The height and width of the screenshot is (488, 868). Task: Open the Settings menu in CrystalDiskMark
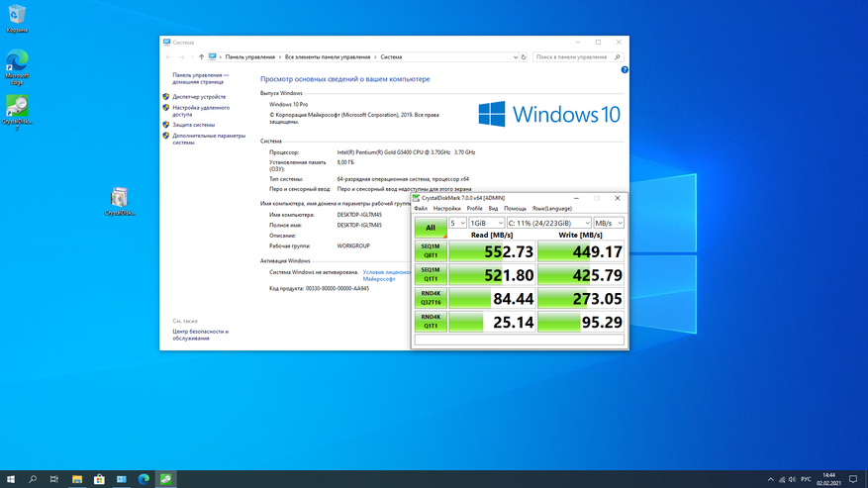click(446, 209)
